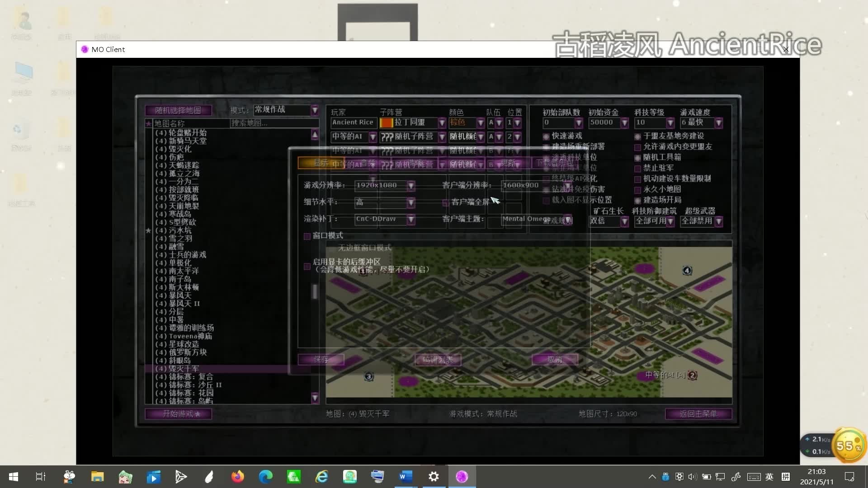This screenshot has height=488, width=868.
Task: Toggle the 建造场开局 checkbox
Action: [x=637, y=201]
